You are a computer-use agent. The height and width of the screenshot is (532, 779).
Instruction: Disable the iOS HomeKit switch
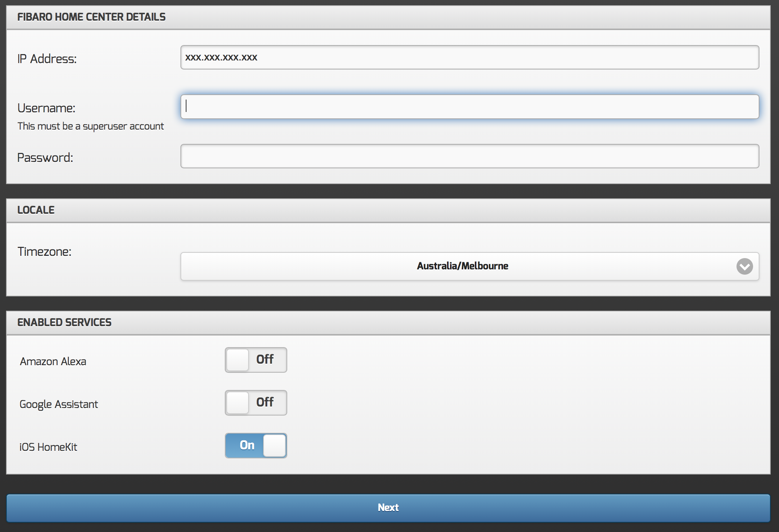click(x=256, y=446)
